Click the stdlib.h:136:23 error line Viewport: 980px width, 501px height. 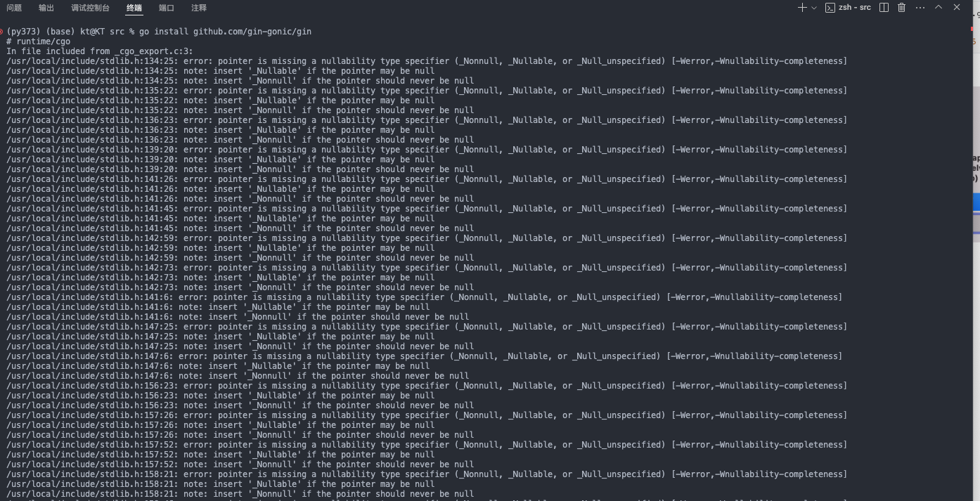tap(427, 120)
